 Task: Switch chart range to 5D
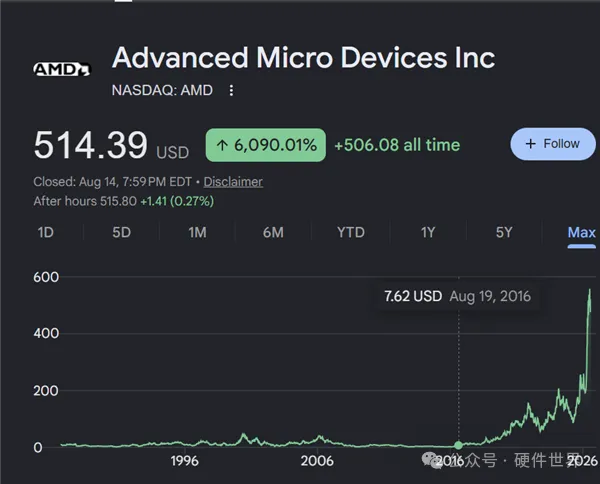point(122,232)
